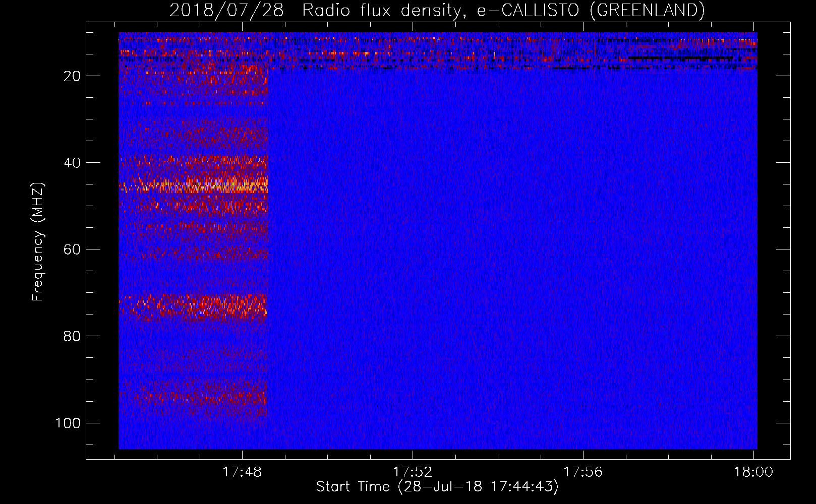This screenshot has height=504, width=816.
Task: Click the 18:00 time tick label
Action: (753, 472)
